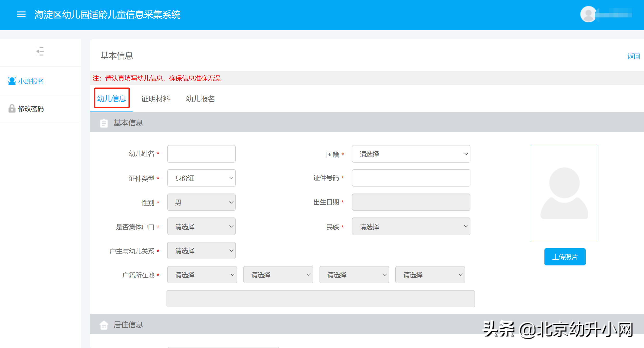Open the 是否集体户口 dropdown
This screenshot has height=348, width=644.
click(x=201, y=226)
